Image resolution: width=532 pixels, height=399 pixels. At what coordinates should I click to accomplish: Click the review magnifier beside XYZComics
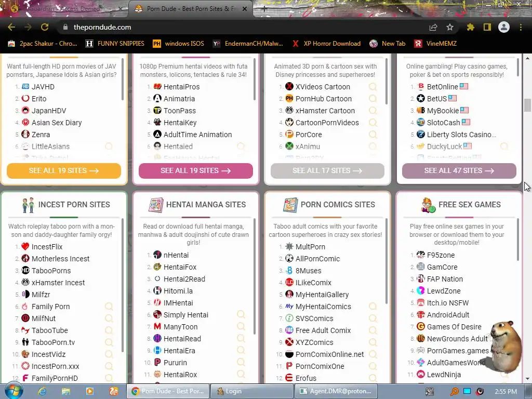pyautogui.click(x=373, y=342)
